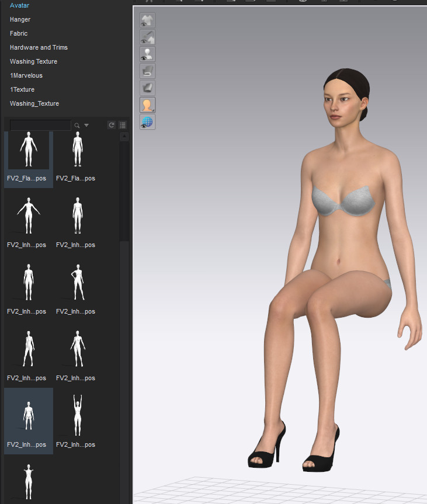Open the 1Marvelous library entry
The image size is (427, 504).
pos(26,75)
